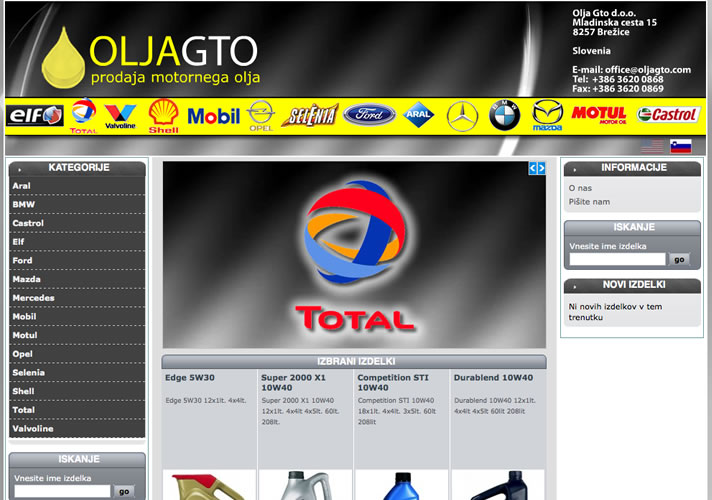
Task: Click the Ford oval logo
Action: click(x=369, y=115)
